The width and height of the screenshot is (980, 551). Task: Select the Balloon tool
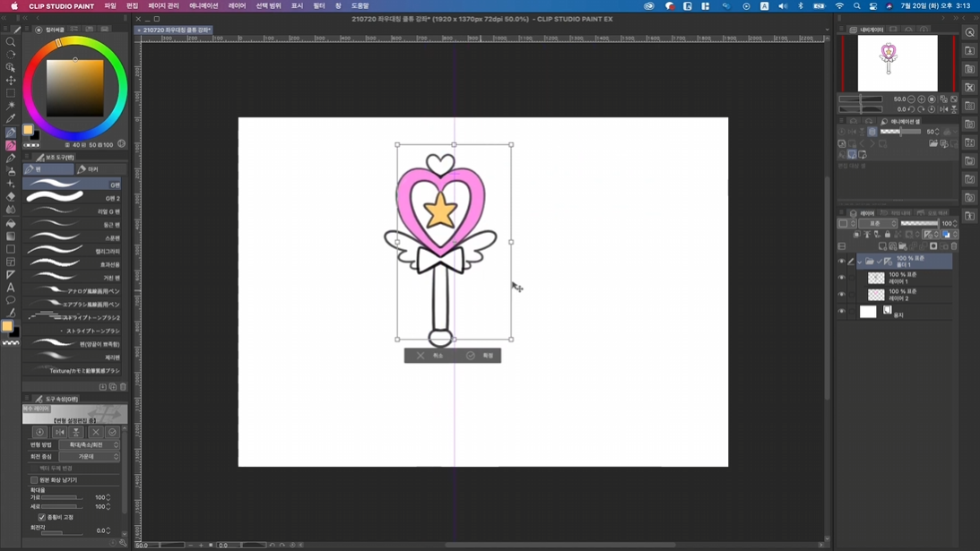click(x=11, y=300)
